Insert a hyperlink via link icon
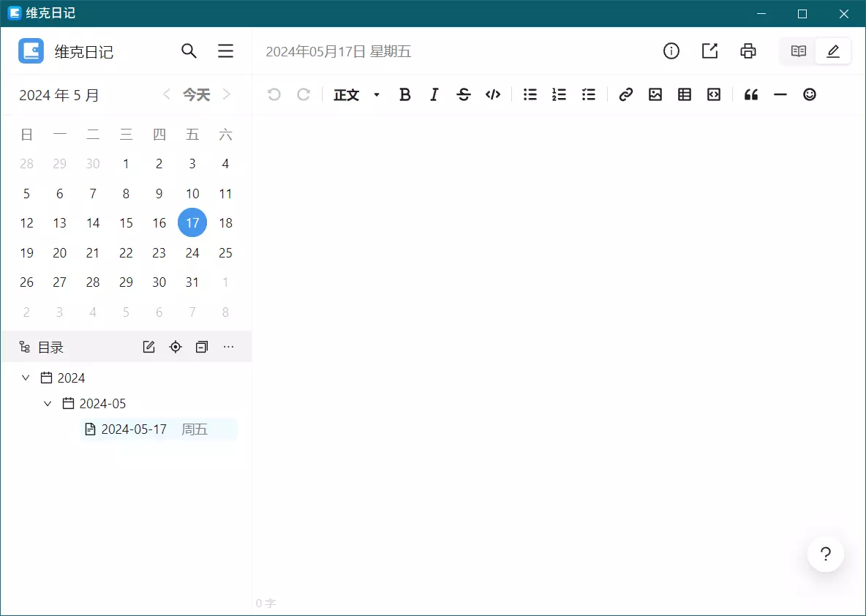Viewport: 866px width, 616px height. coord(625,94)
